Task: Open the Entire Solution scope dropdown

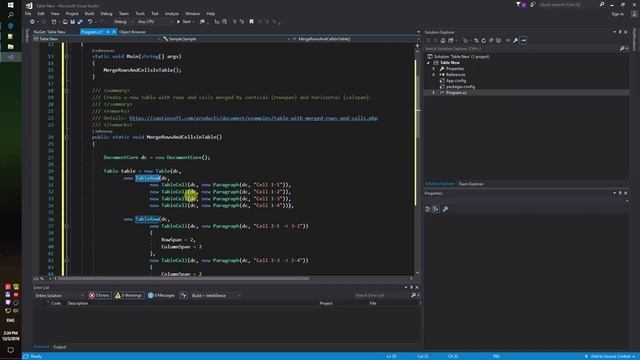Action: point(59,296)
